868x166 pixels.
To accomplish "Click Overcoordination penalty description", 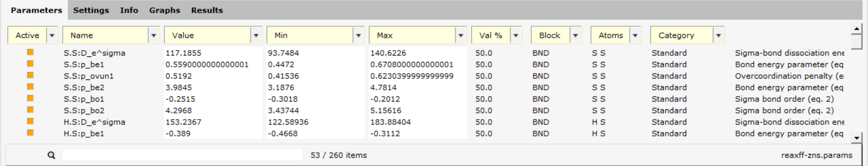I will 789,76.
